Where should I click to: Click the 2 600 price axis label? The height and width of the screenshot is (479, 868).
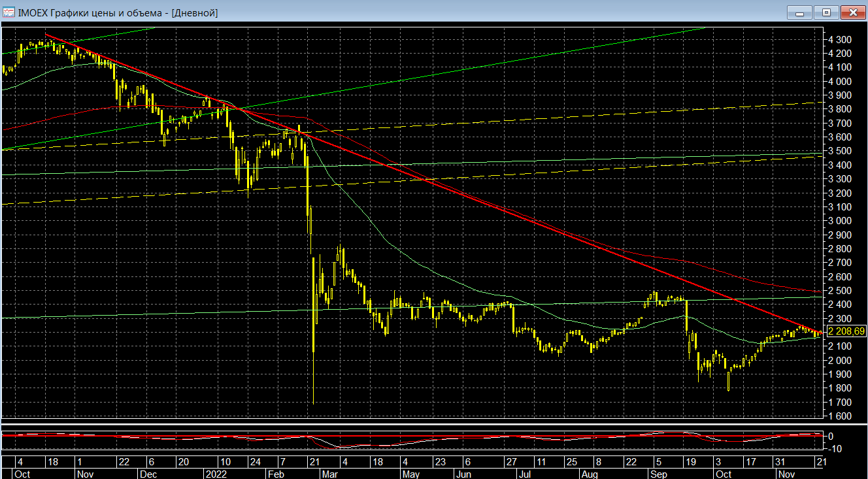839,276
